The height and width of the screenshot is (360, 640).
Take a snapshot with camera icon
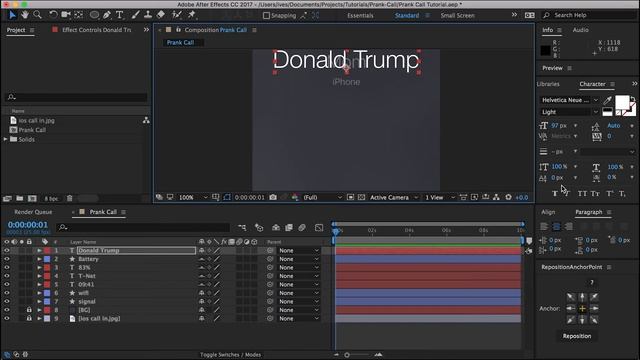pos(273,197)
